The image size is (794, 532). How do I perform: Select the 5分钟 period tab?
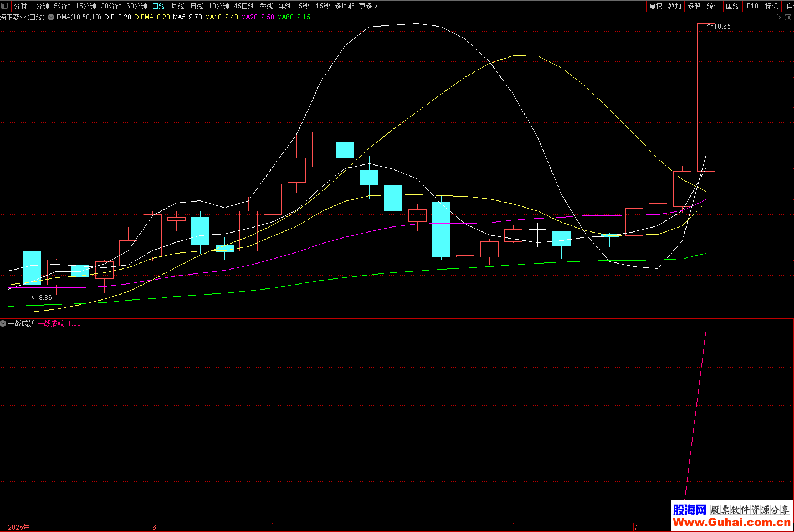point(62,6)
